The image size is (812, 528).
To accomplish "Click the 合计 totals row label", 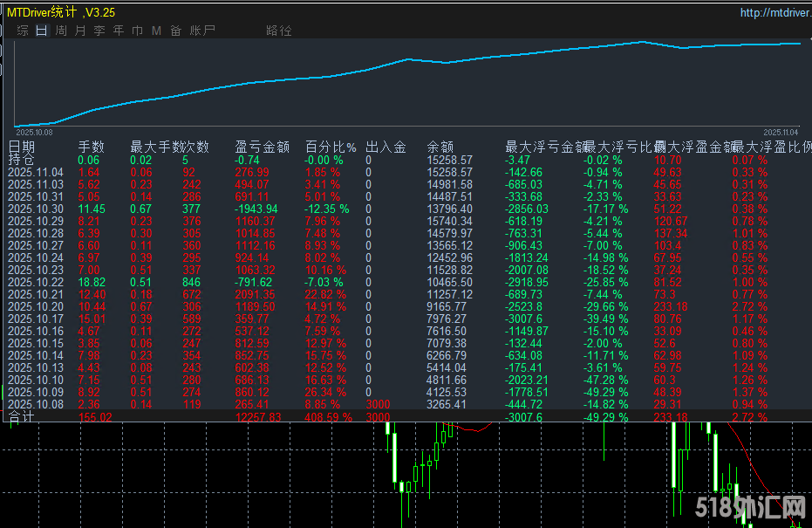I will click(22, 418).
